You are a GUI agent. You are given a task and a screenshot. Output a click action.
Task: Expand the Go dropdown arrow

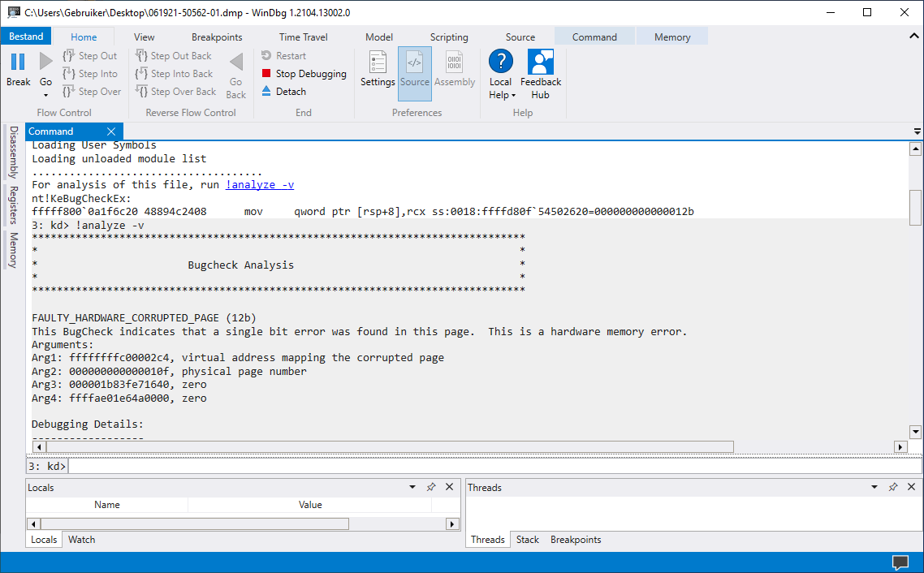coord(45,96)
